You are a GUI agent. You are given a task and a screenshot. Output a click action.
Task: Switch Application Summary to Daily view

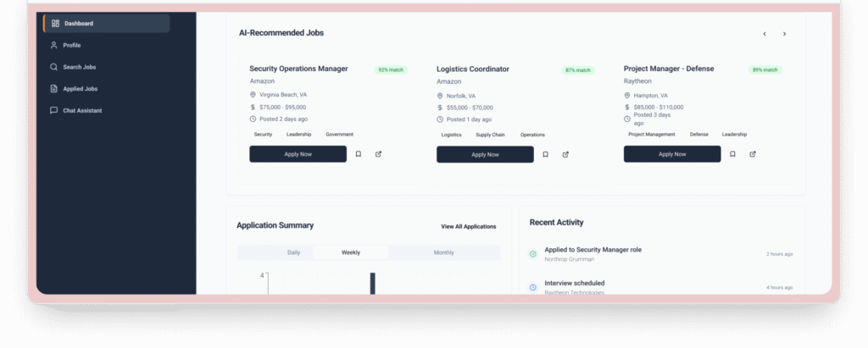[293, 252]
